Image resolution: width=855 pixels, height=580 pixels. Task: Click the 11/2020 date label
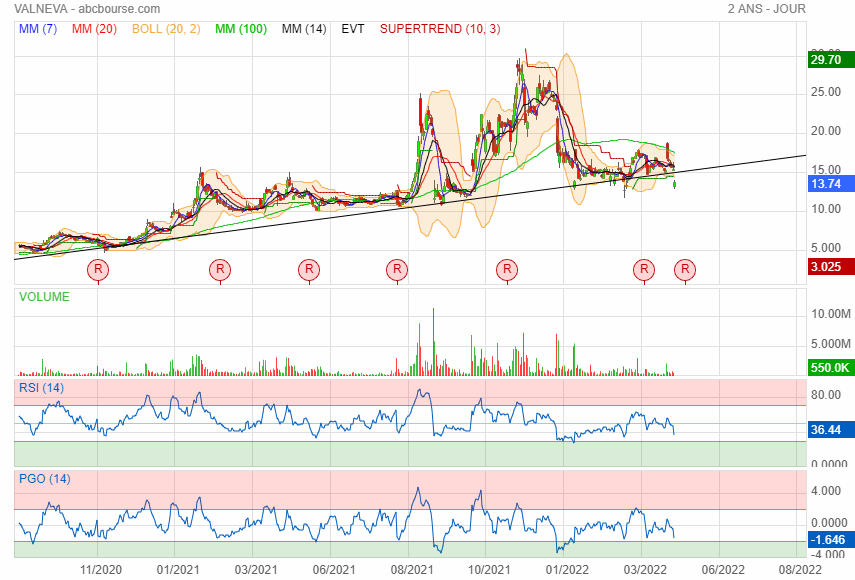coord(101,570)
